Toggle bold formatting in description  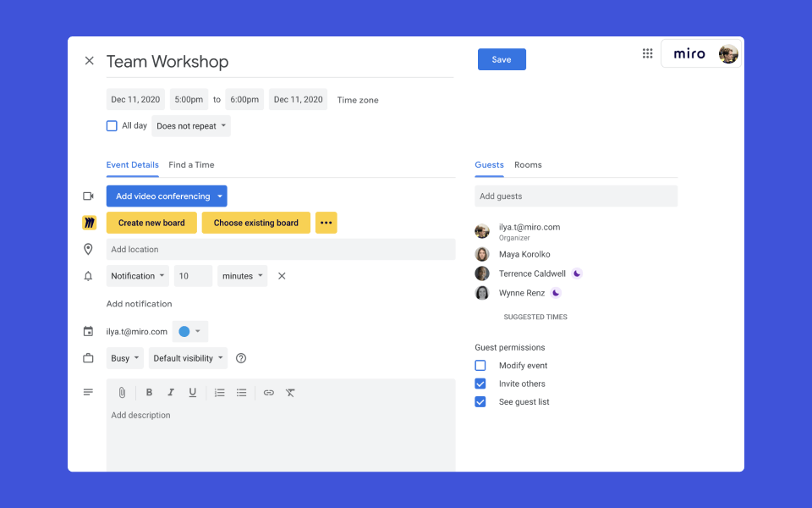(149, 392)
